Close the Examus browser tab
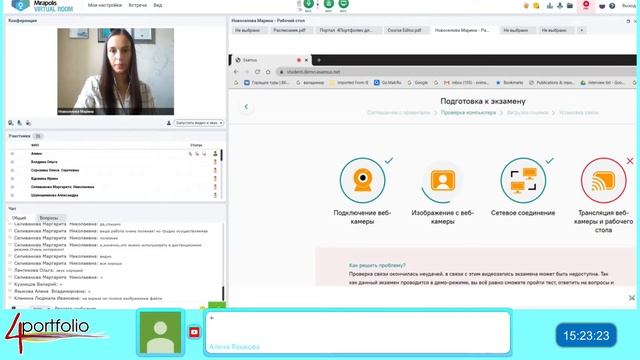 coord(306,60)
